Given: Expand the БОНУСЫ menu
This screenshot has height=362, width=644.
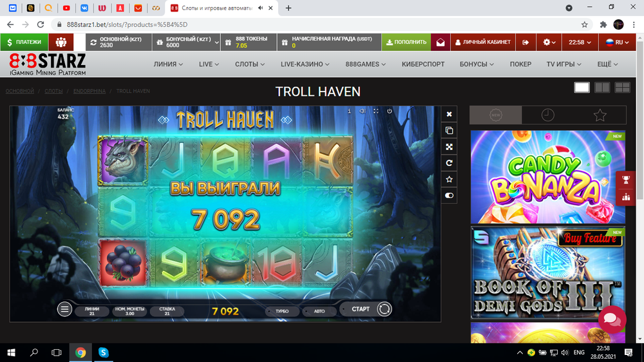Looking at the screenshot, I should 477,64.
